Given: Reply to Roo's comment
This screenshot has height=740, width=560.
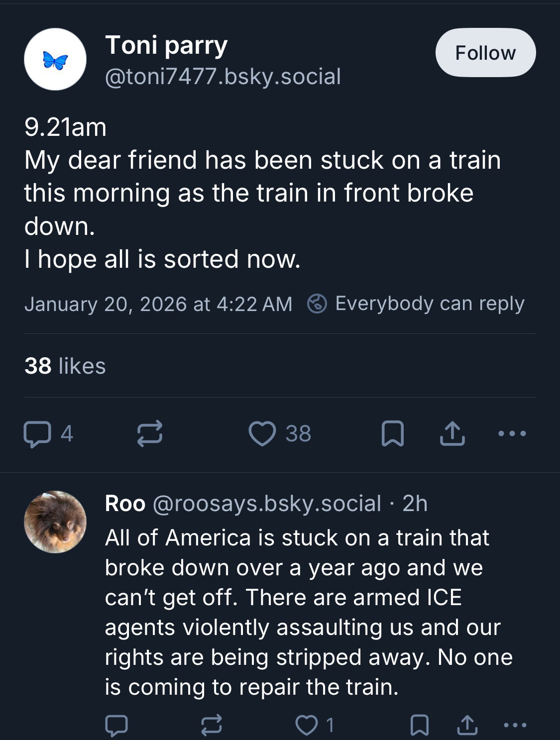Looking at the screenshot, I should [116, 725].
